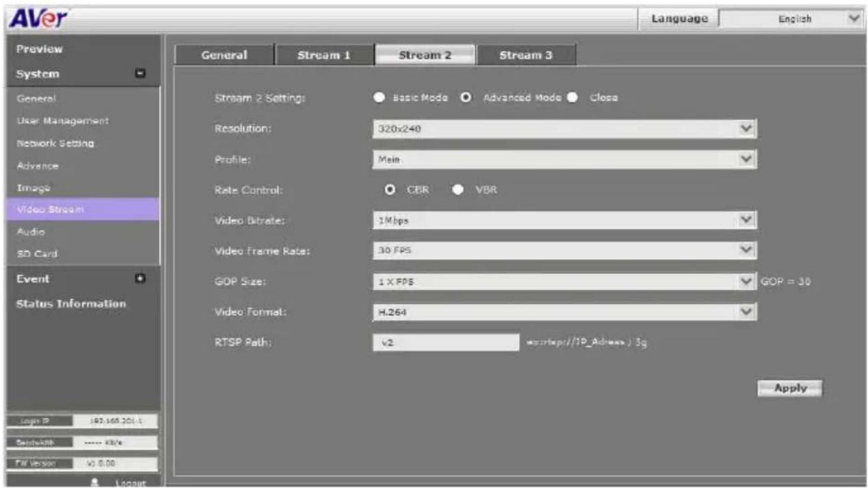The height and width of the screenshot is (488, 868).
Task: Click the GOP = 30 text
Action: coord(786,282)
